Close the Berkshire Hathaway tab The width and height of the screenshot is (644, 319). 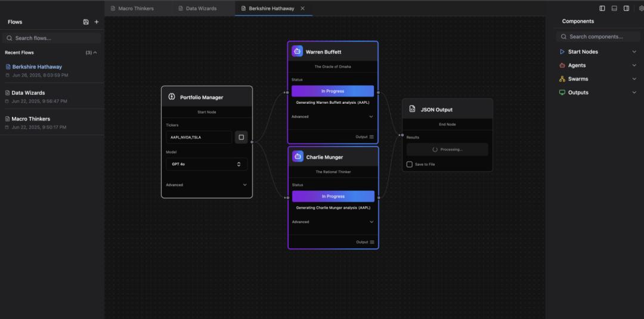click(303, 8)
